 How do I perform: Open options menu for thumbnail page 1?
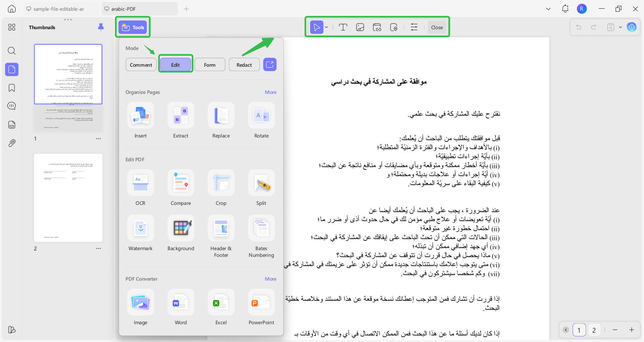pyautogui.click(x=98, y=138)
